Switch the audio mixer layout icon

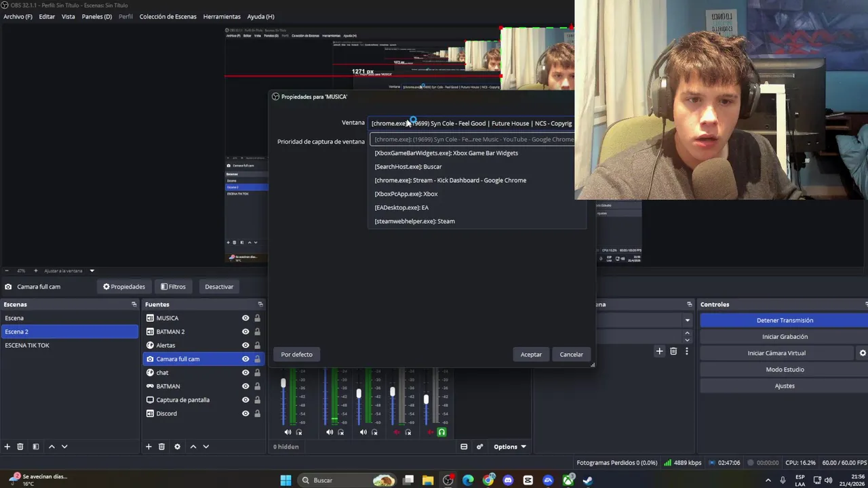coord(464,447)
